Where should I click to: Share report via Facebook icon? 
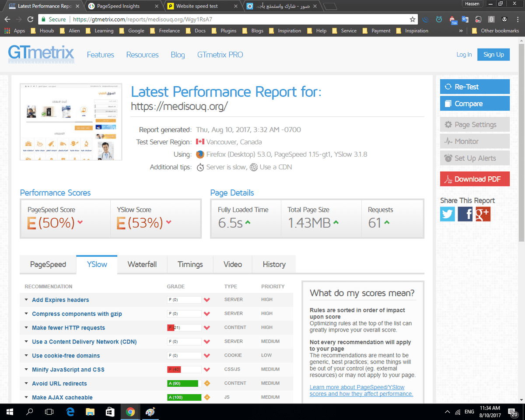[x=465, y=214]
